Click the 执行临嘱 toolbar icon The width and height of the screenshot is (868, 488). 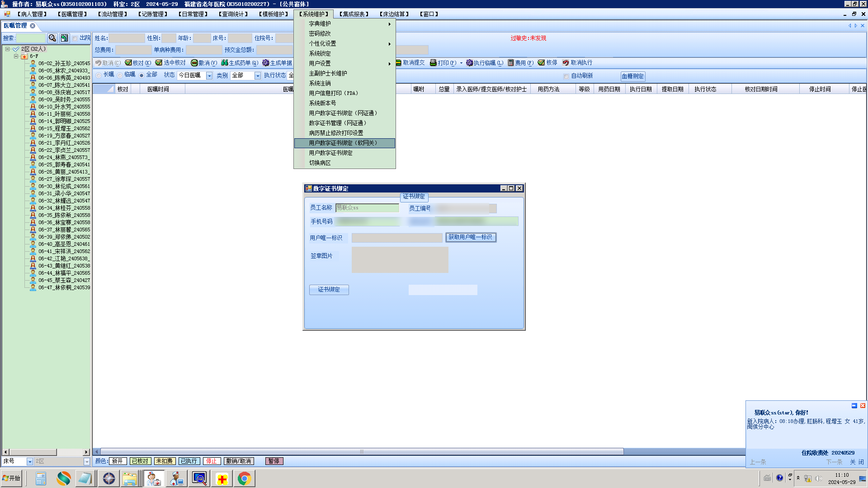pyautogui.click(x=470, y=63)
